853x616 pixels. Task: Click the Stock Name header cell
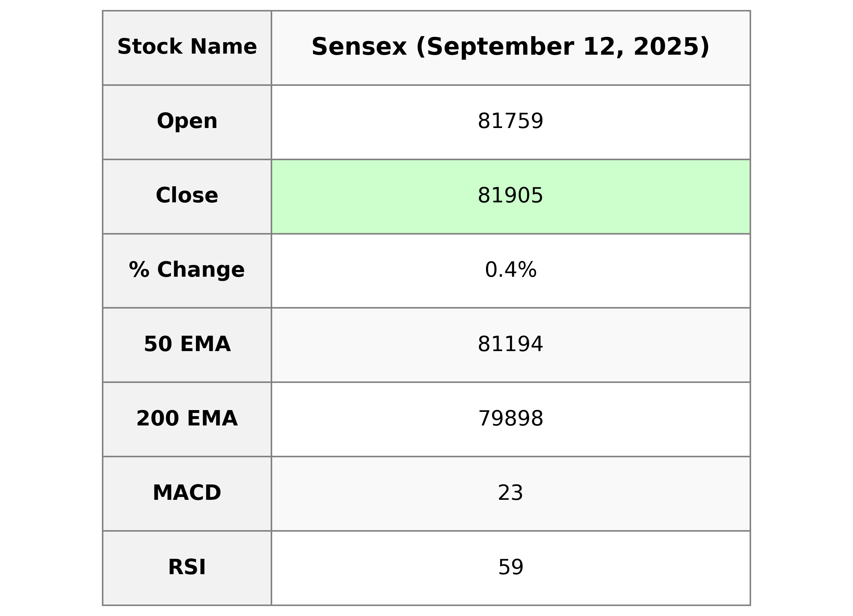click(187, 47)
